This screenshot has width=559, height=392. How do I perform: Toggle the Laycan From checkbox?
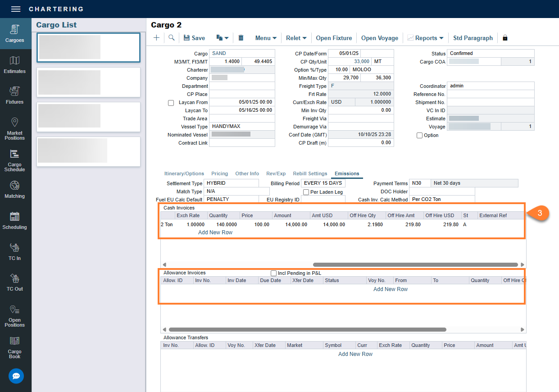(x=171, y=103)
